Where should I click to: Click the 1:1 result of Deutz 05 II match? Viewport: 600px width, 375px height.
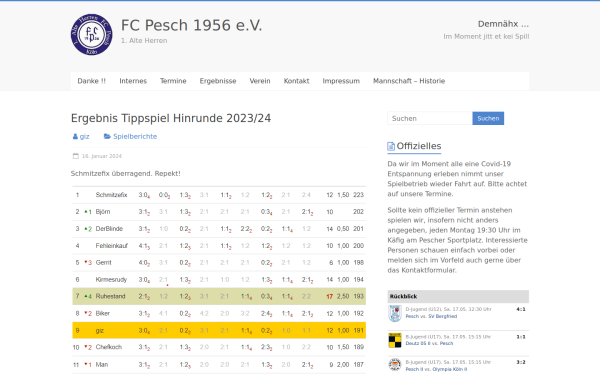pyautogui.click(x=521, y=337)
